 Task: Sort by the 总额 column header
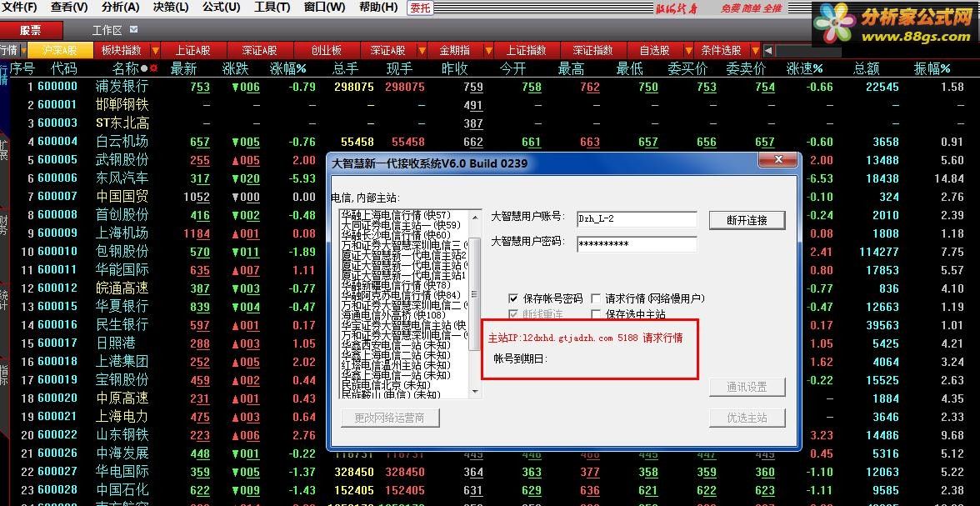coord(866,68)
